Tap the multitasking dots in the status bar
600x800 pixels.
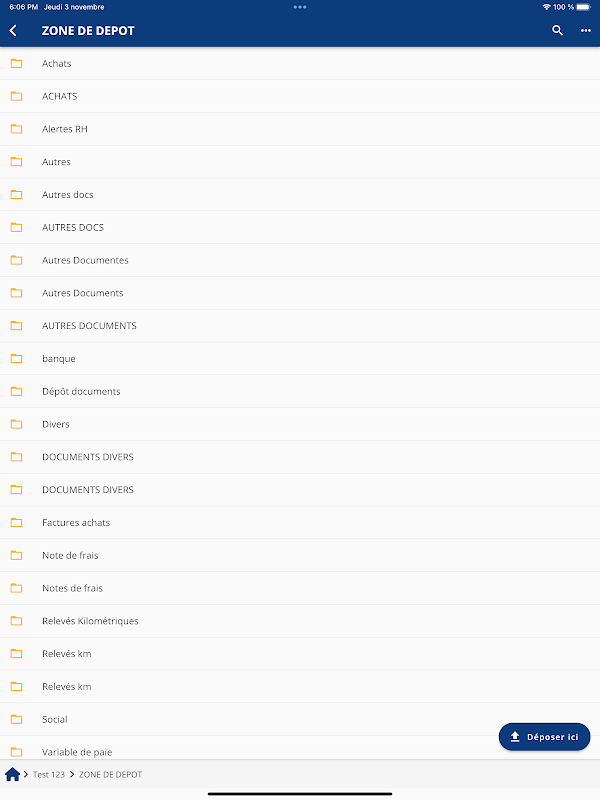300,7
